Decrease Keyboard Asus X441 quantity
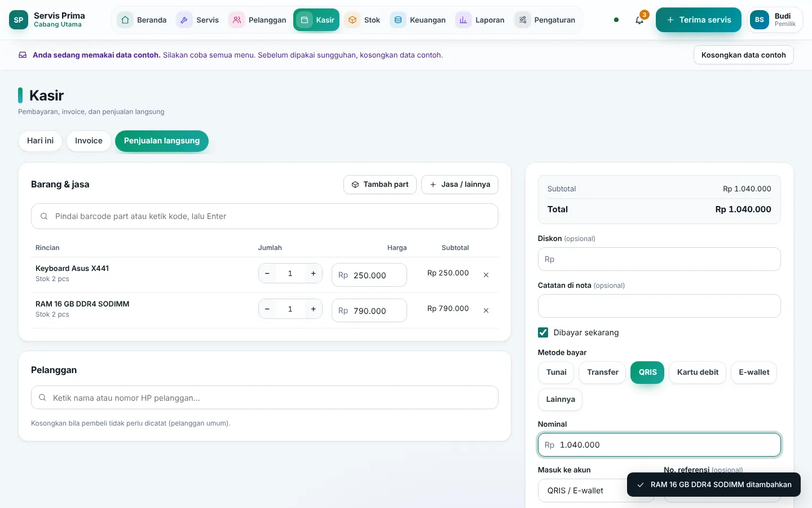Image resolution: width=812 pixels, height=508 pixels. click(267, 274)
